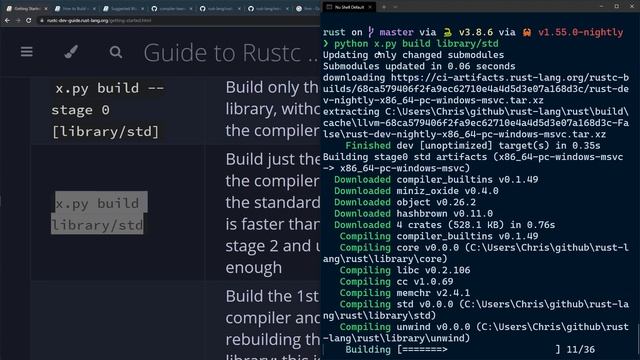Click the 'x.py build -- stage 0' code text

[107, 99]
